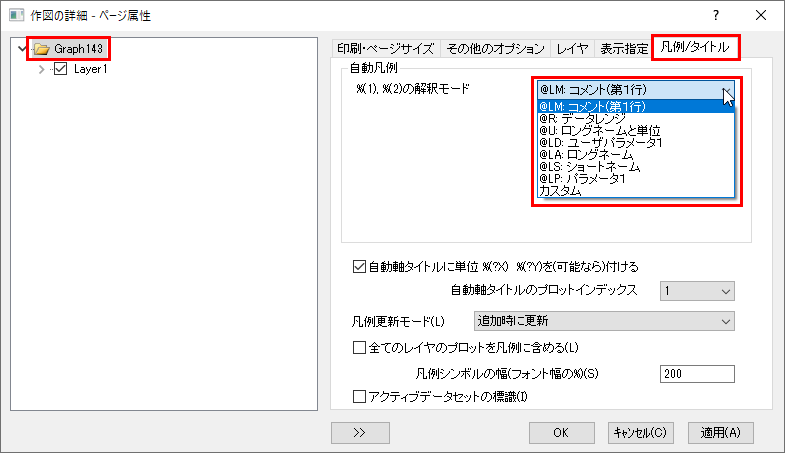Choose @LP: パラメータ1 option
This screenshot has width=785, height=453.
[x=635, y=179]
